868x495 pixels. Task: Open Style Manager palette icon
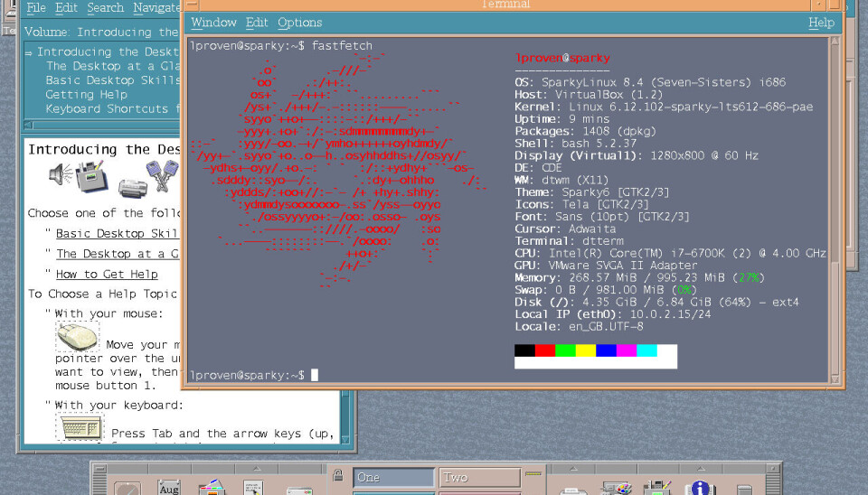617,489
